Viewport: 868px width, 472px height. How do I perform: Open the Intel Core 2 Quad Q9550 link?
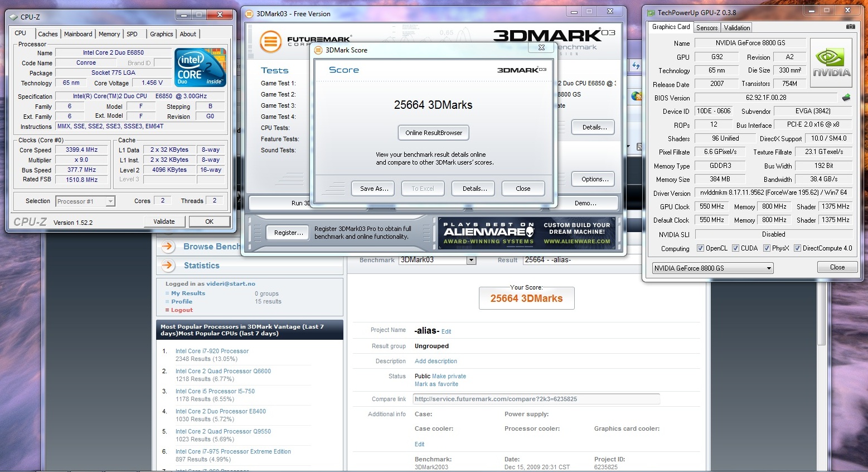pos(223,432)
